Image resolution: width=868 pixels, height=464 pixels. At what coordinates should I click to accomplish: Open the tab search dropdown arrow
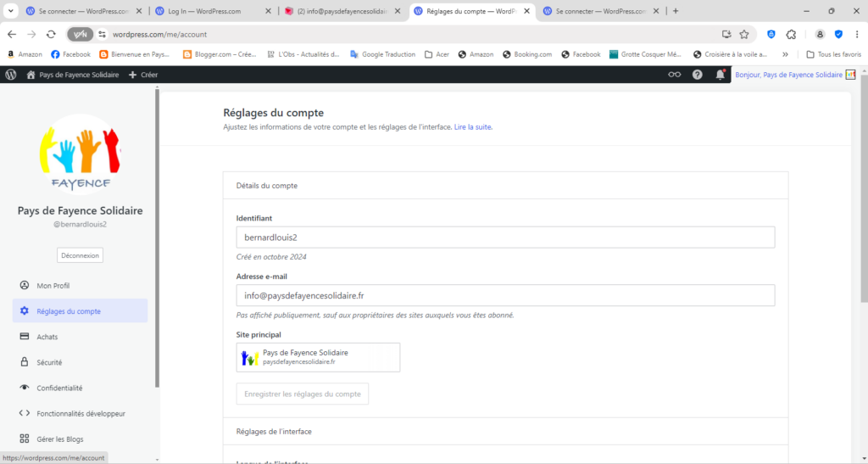[11, 12]
